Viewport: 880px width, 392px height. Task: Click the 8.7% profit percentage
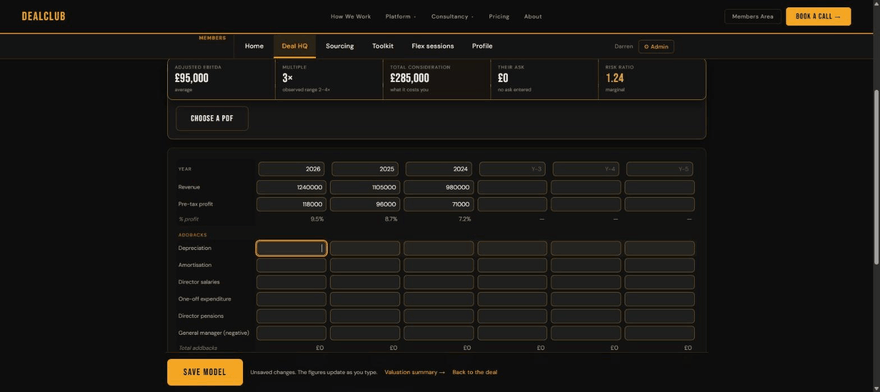[x=391, y=219]
